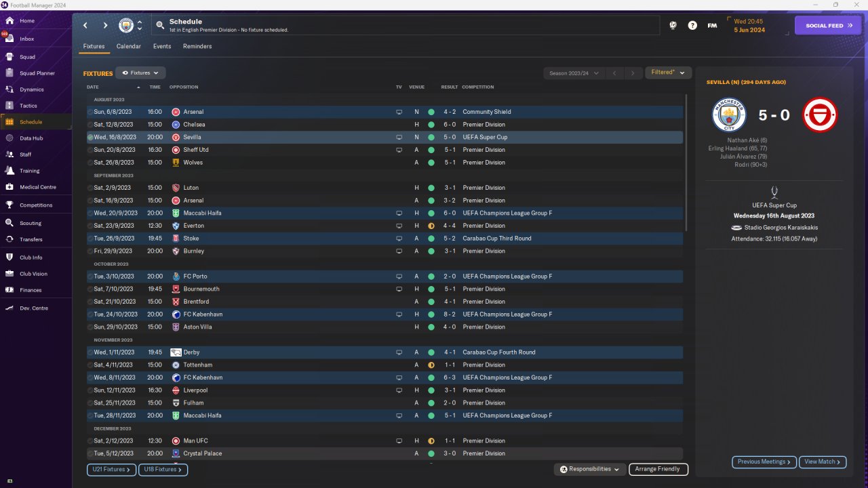The image size is (868, 488).
Task: Open the Responsibilities dropdown
Action: [590, 469]
